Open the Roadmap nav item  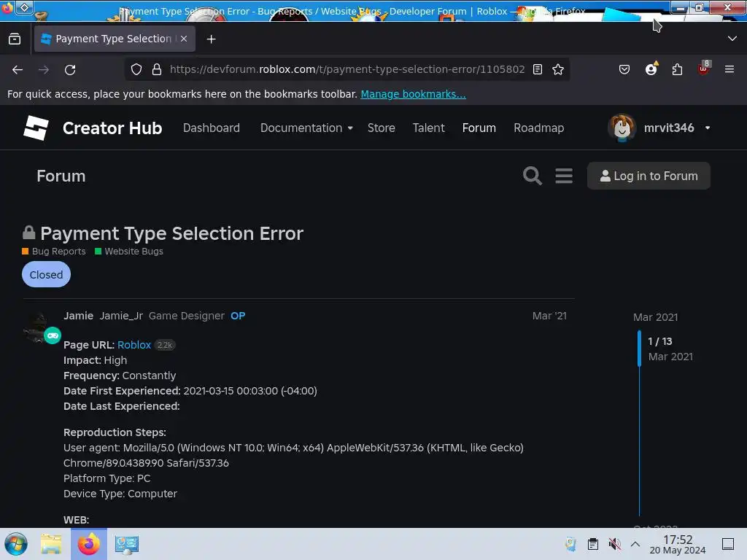point(539,128)
